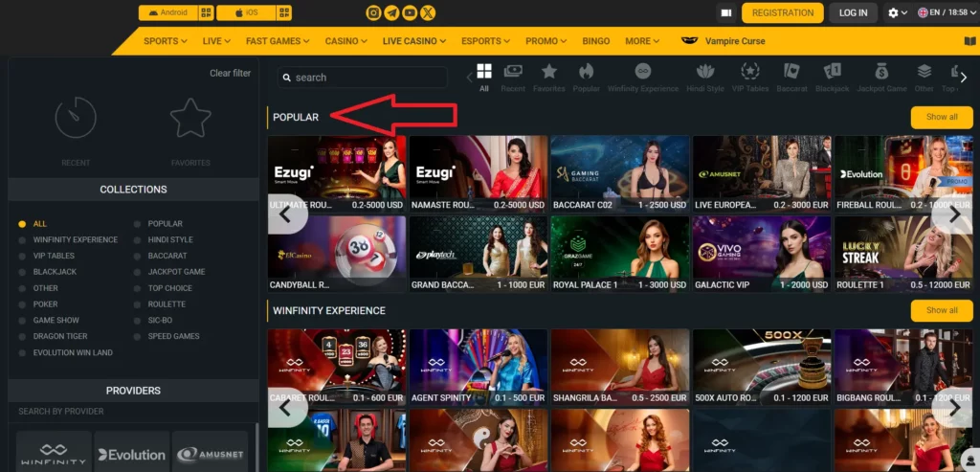The width and height of the screenshot is (980, 472).
Task: Click Show all for Popular section
Action: click(x=942, y=117)
